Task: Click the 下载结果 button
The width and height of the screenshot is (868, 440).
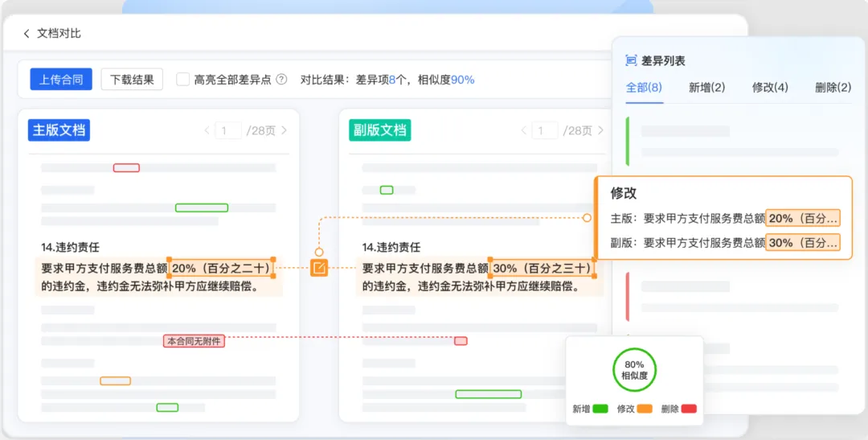Action: 132,80
